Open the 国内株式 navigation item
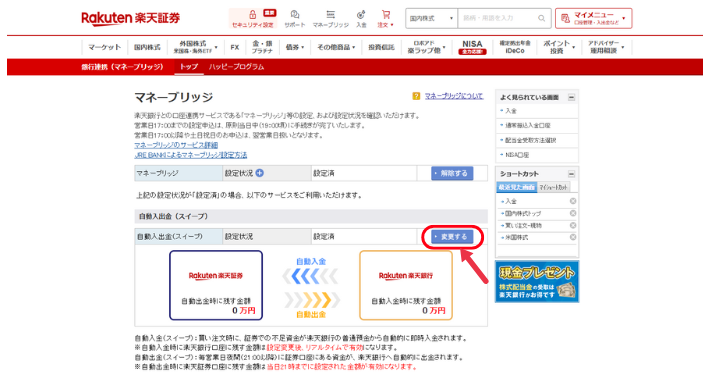This screenshot has width=710, height=380. [x=147, y=47]
